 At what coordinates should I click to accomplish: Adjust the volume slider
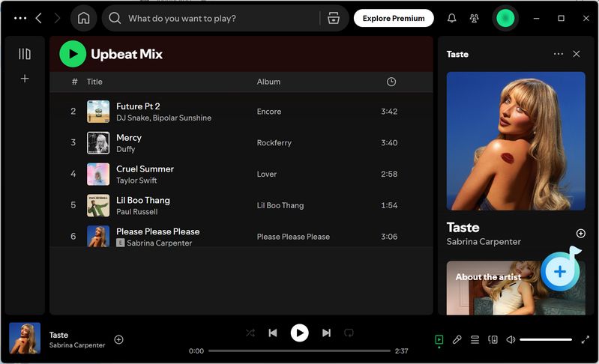546,339
